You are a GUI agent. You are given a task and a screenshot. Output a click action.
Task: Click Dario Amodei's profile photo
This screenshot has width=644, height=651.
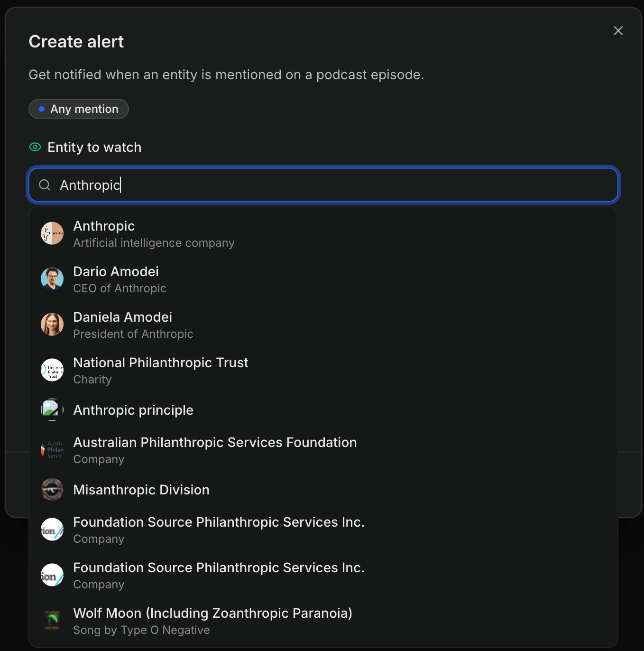[x=52, y=279]
